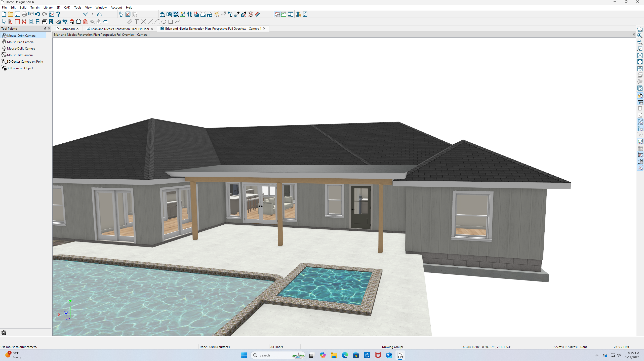Screen dimensions: 644x361
Task: Open the Terrain menu
Action: pyautogui.click(x=35, y=7)
